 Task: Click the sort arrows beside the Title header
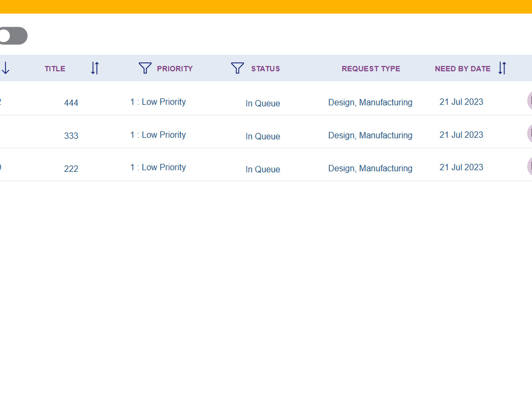point(95,68)
